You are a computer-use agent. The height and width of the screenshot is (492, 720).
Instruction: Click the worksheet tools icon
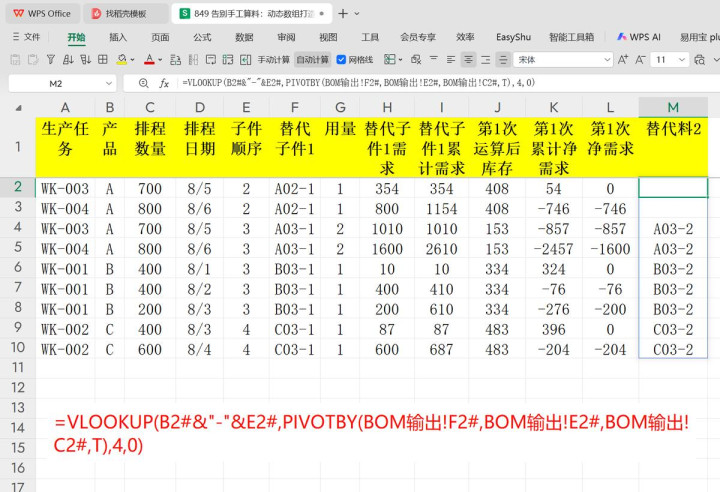click(228, 60)
